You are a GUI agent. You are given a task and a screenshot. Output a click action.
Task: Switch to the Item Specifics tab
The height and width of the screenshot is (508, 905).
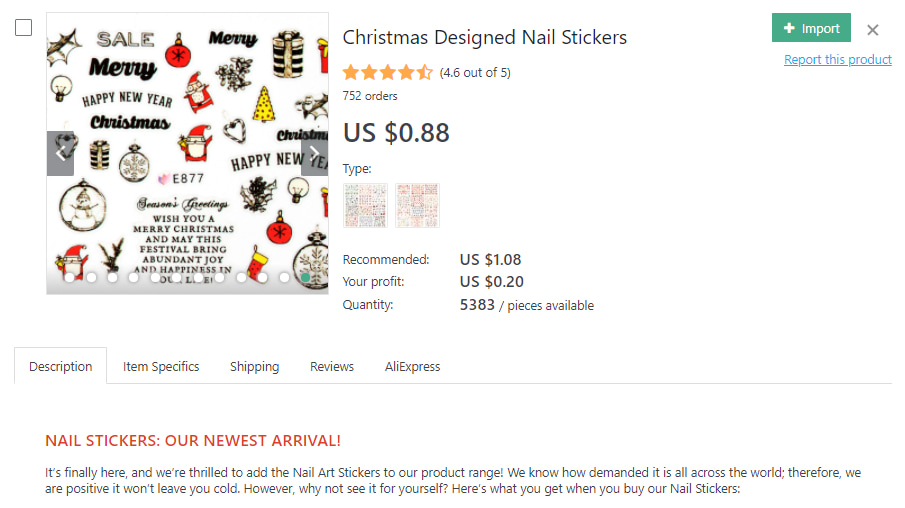click(161, 366)
